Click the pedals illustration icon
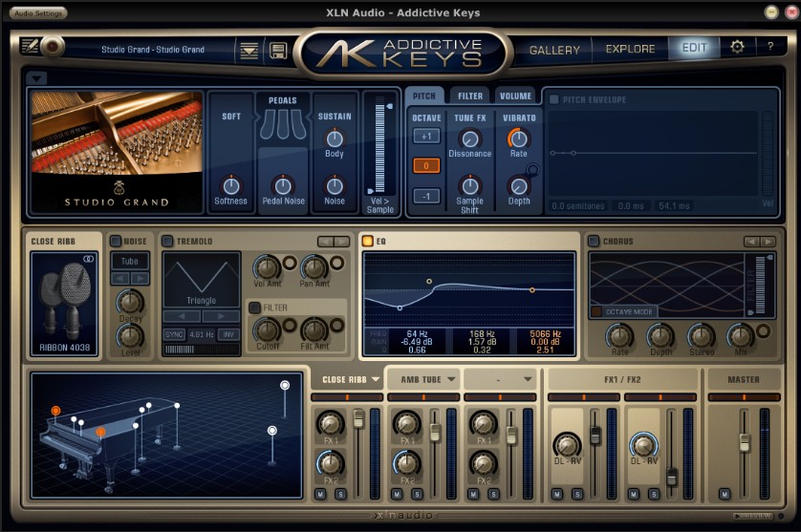The image size is (801, 532). coord(283,124)
